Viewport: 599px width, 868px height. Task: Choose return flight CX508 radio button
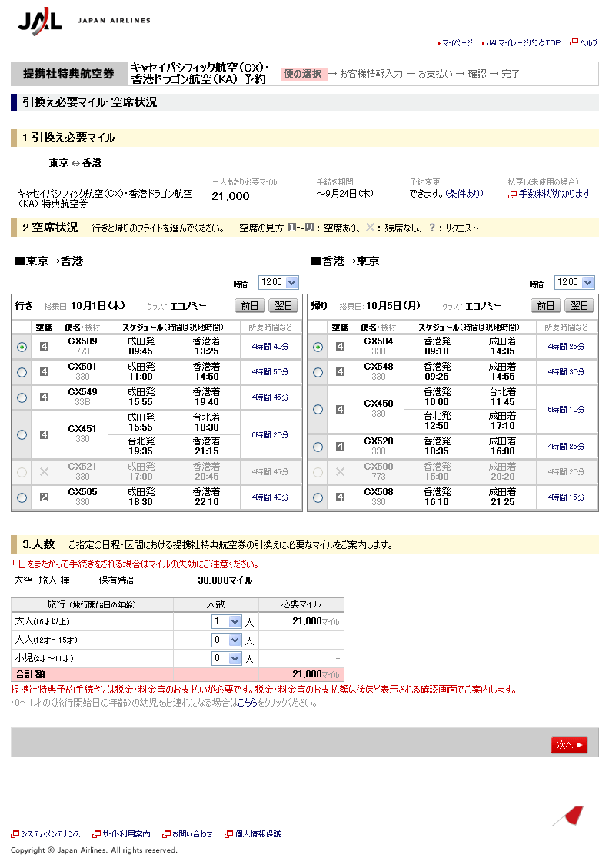tap(318, 497)
